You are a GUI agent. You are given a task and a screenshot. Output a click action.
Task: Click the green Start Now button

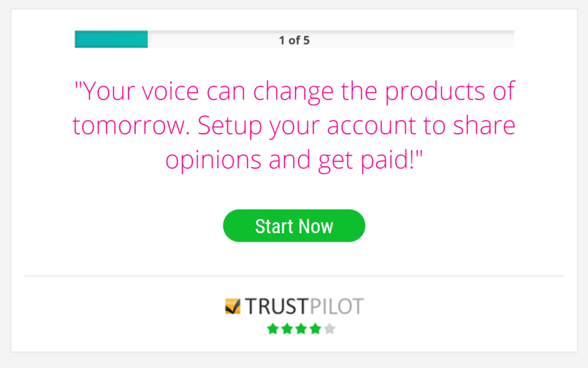[294, 226]
